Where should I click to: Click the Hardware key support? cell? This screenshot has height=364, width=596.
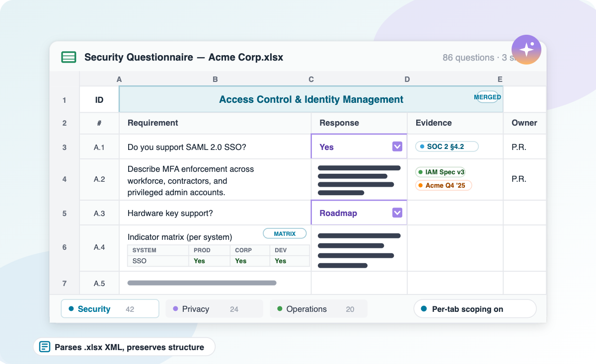tap(215, 213)
